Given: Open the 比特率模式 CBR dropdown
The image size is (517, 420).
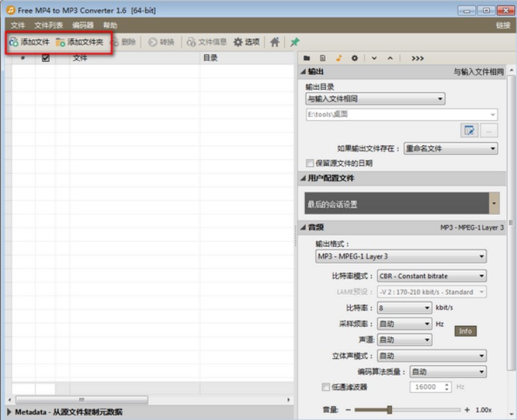Looking at the screenshot, I should click(x=432, y=276).
